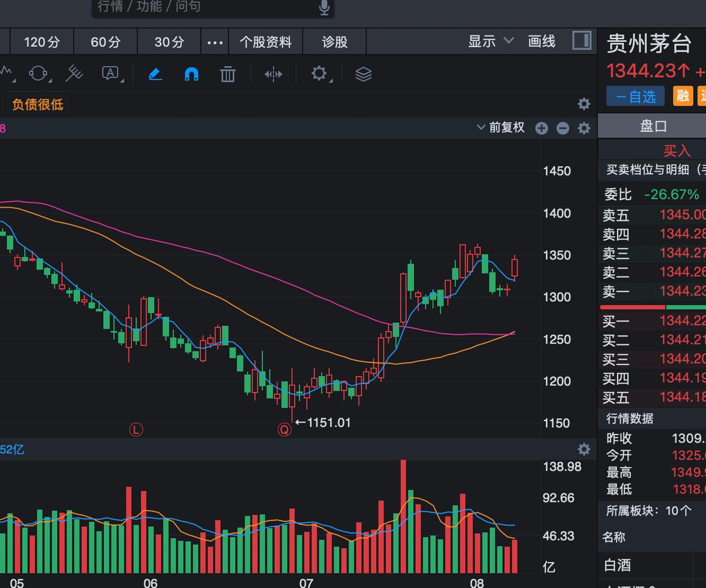
Task: Activate the blue pen highlight tool
Action: [x=155, y=73]
